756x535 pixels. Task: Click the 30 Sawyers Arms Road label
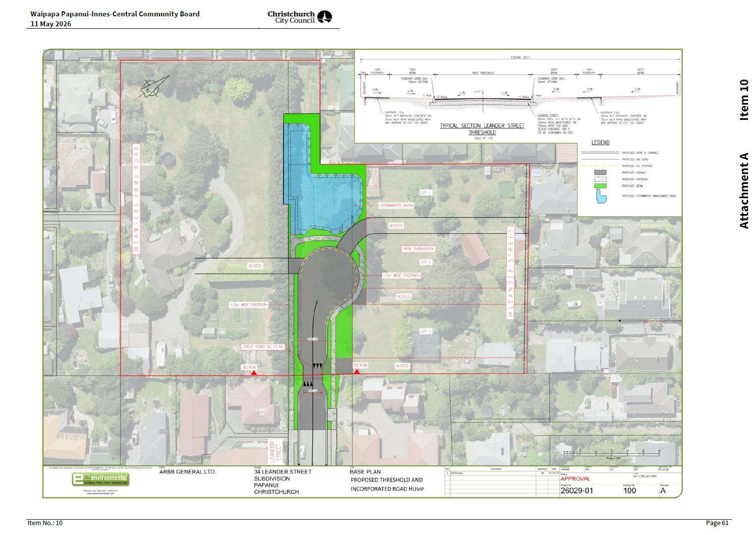136,199
